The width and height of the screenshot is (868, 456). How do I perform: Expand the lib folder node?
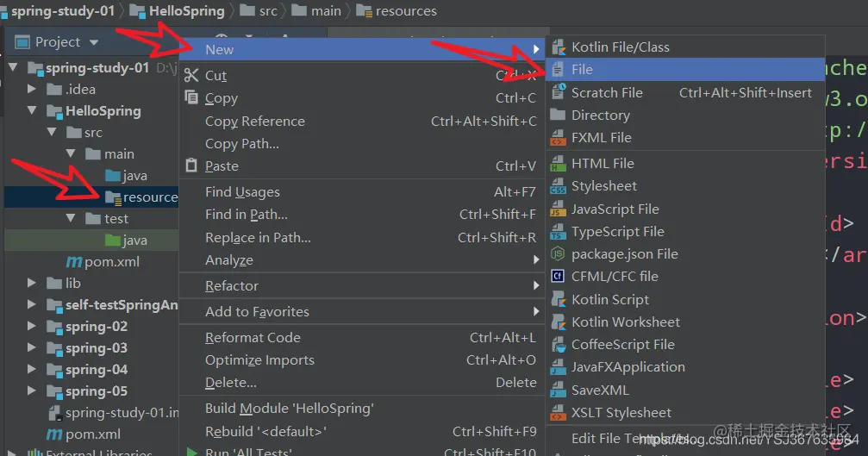tap(32, 284)
